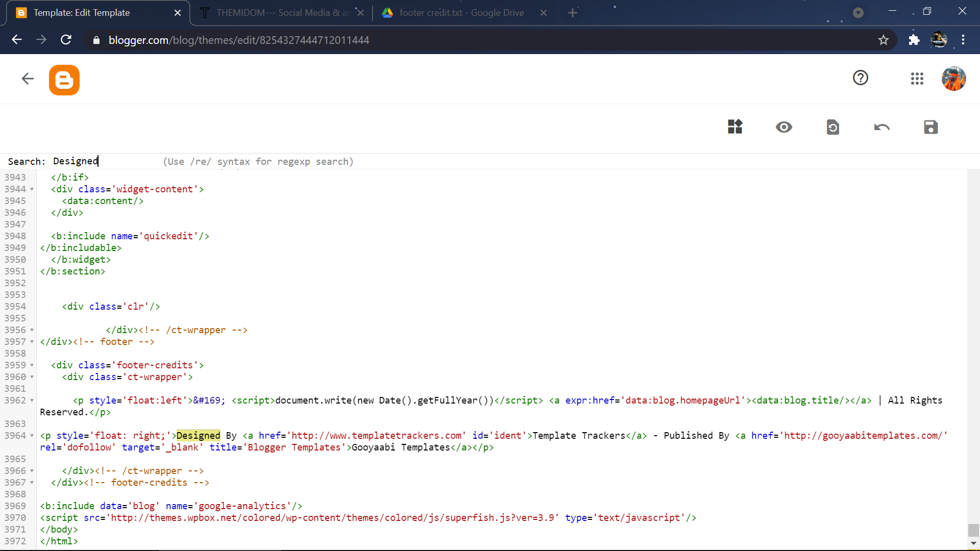Open a new browser tab
980x551 pixels.
click(573, 12)
